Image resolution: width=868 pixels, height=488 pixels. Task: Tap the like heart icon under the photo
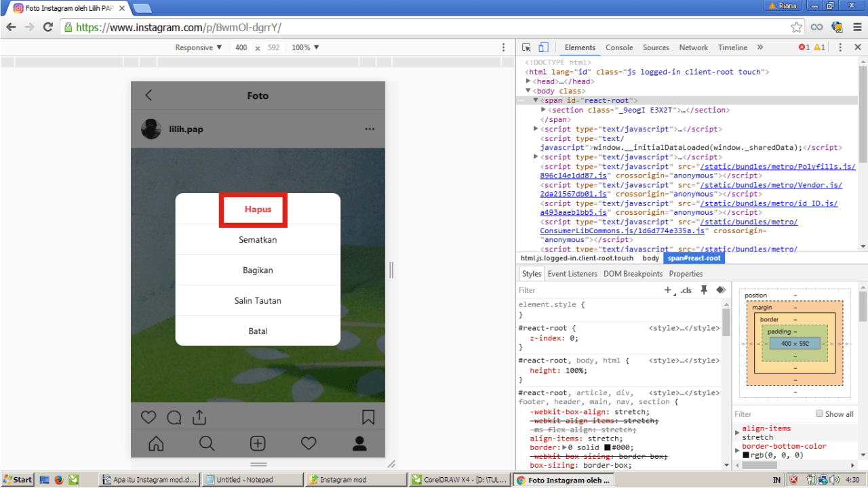[149, 417]
